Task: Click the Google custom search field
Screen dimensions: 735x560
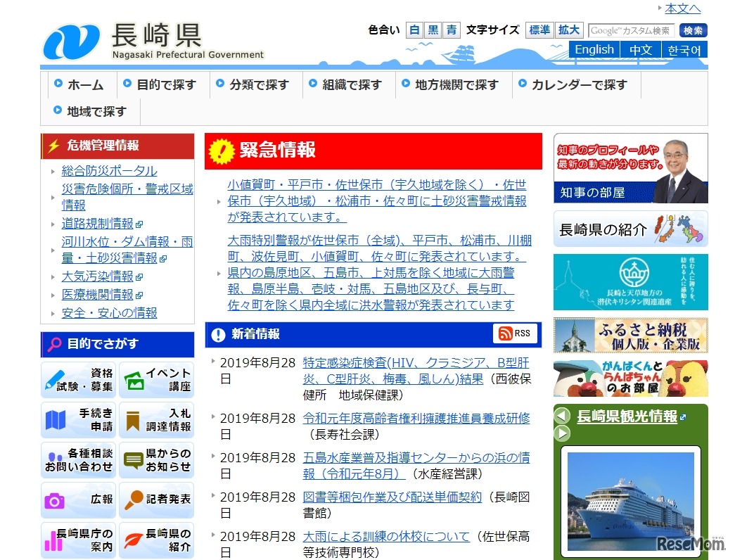Action: [631, 30]
